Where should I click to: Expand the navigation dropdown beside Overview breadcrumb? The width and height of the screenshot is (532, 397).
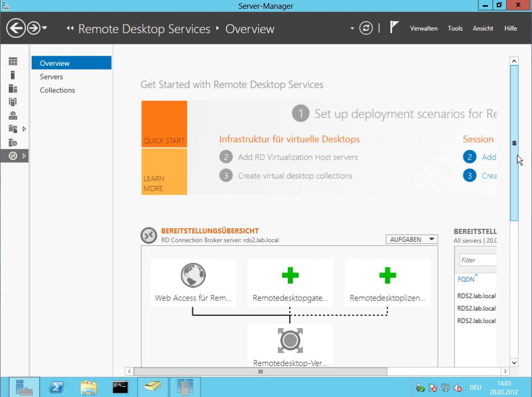pos(352,28)
